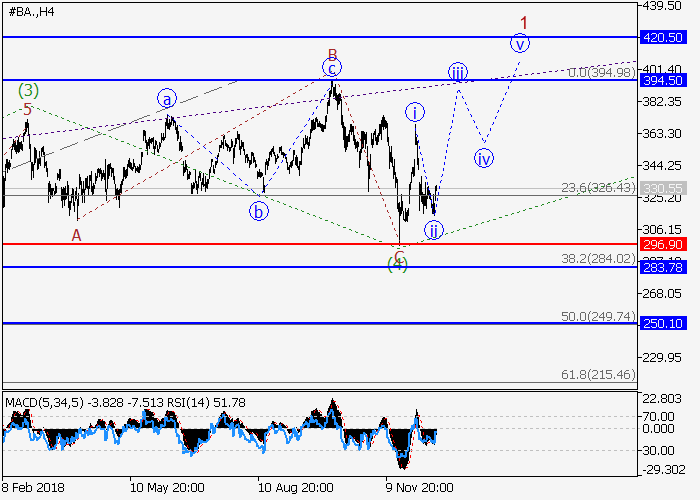This screenshot has width=700, height=500.
Task: Click the circled wave 'iii' marker
Action: click(457, 72)
